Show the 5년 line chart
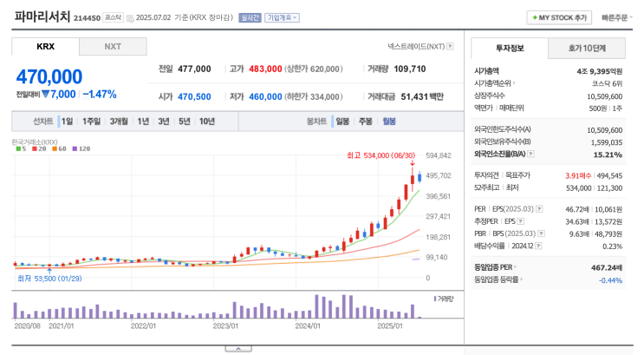The image size is (644, 355). (x=185, y=122)
